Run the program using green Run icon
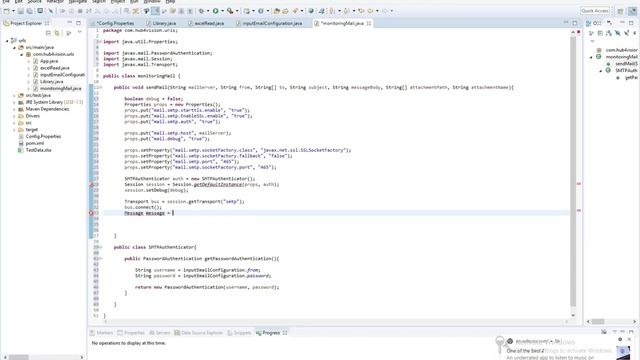Screen dimensions: 640x360 pyautogui.click(x=216, y=11)
